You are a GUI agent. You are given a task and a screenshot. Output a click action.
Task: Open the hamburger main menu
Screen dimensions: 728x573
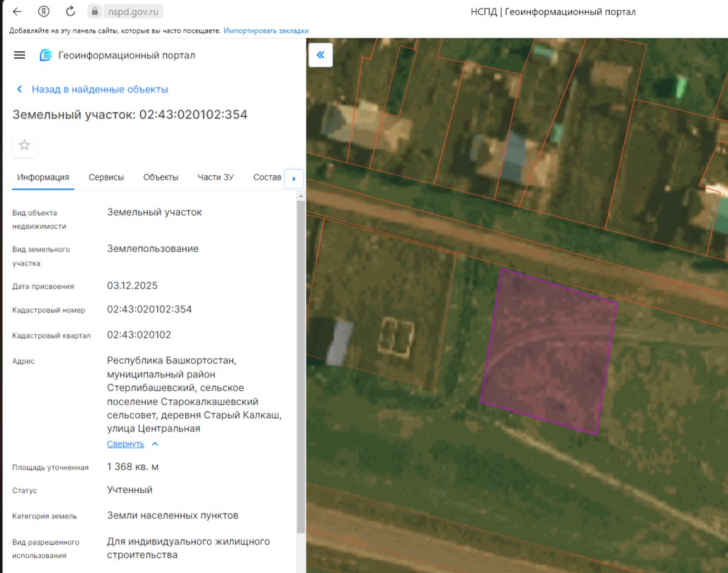click(x=19, y=55)
